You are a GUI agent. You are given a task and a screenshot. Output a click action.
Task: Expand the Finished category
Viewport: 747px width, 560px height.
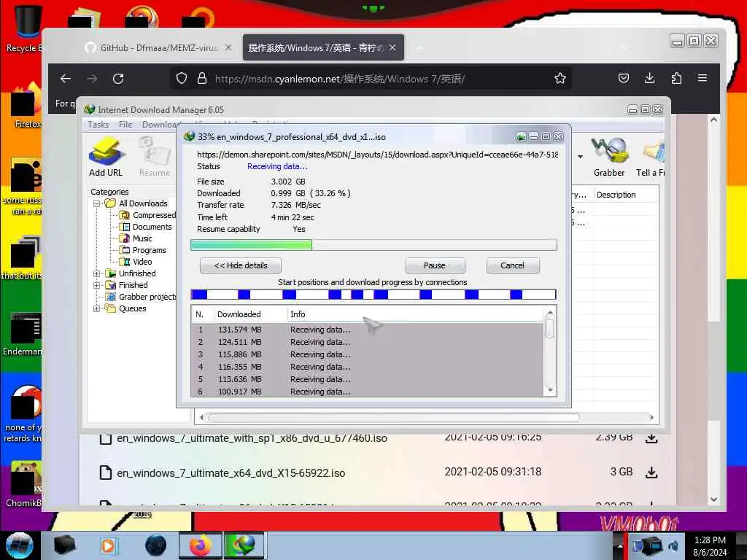97,285
